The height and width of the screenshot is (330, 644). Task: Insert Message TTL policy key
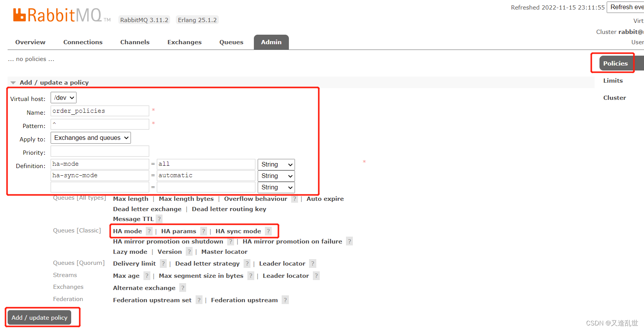[x=133, y=219]
